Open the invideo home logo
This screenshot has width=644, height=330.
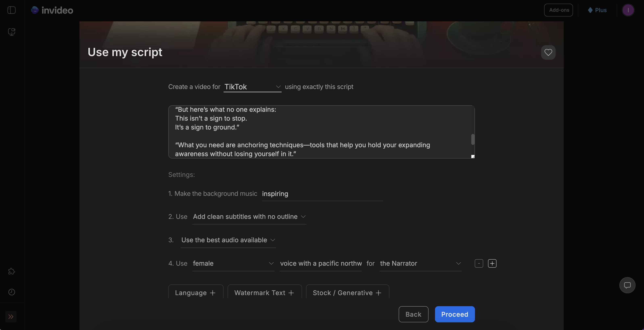click(52, 10)
